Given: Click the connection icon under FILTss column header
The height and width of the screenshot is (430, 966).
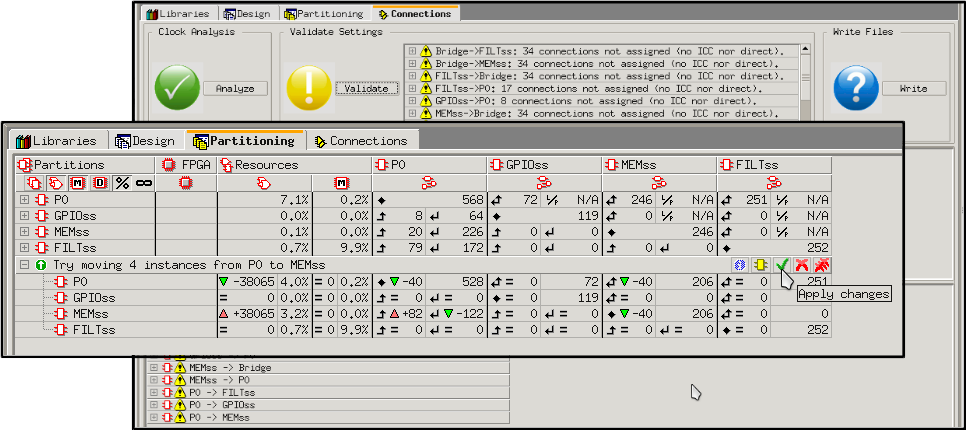Looking at the screenshot, I should (x=774, y=183).
